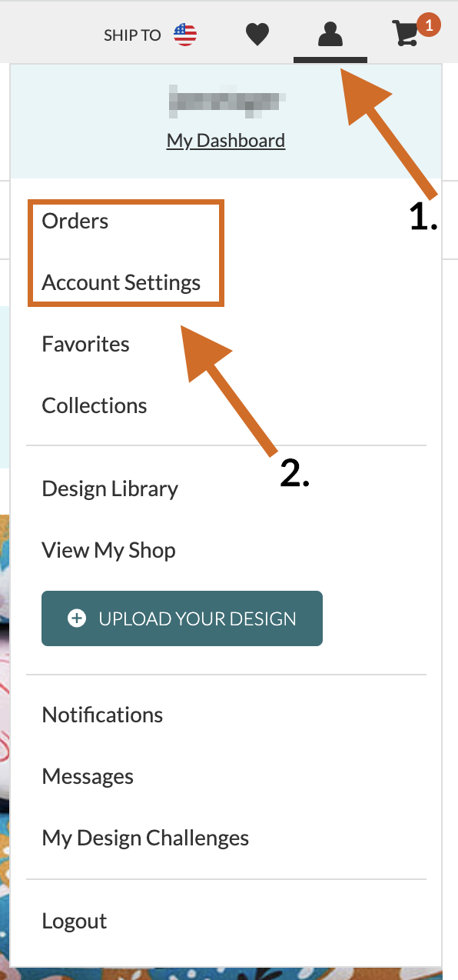Click UPLOAD YOUR DESIGN
This screenshot has height=980, width=458.
click(x=181, y=618)
